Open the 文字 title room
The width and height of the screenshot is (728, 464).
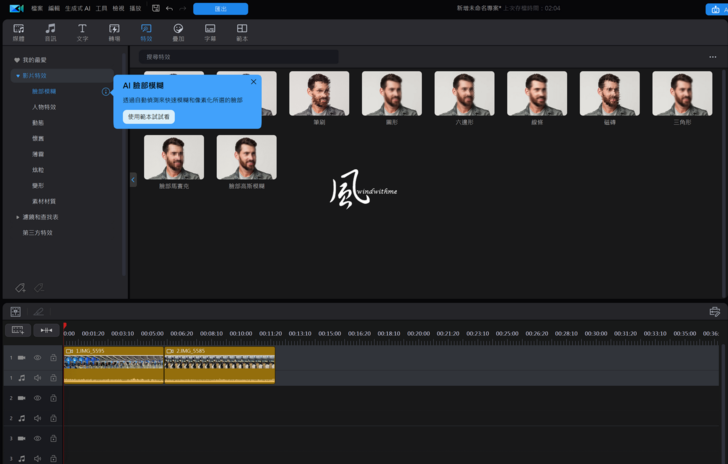[x=82, y=32]
